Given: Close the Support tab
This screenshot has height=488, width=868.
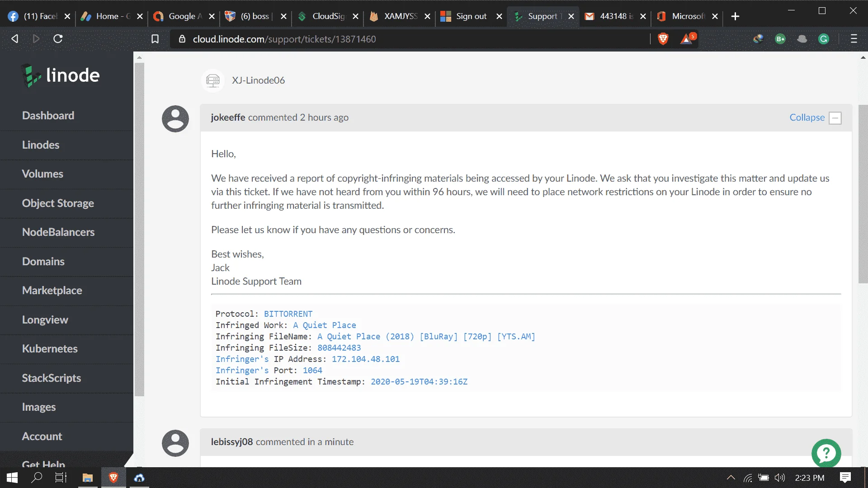Looking at the screenshot, I should click(571, 16).
